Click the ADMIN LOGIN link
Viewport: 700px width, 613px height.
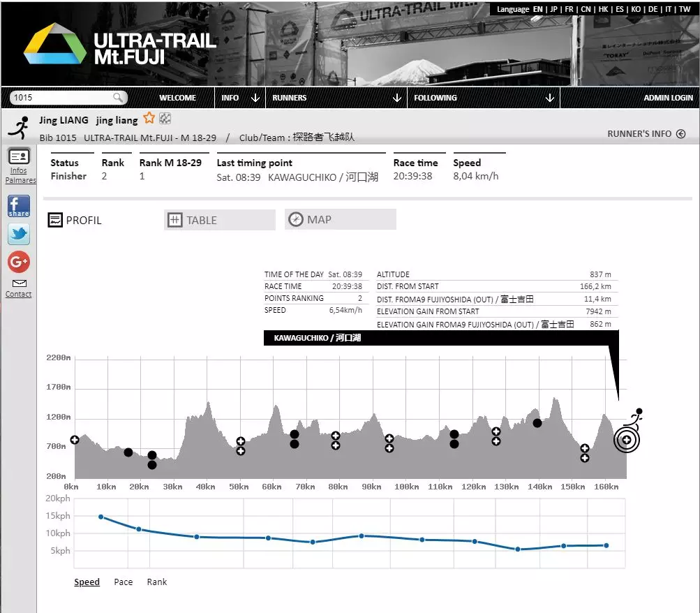pos(668,98)
